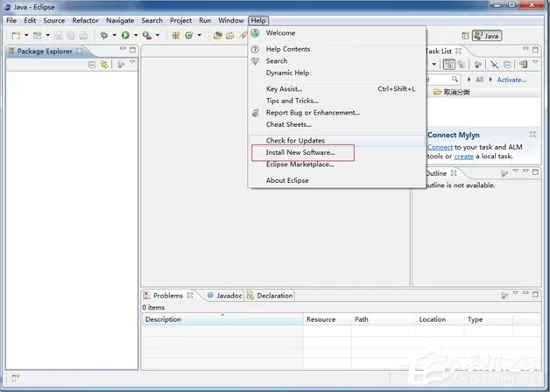Toggle Categorized presentation in Task List

[449, 65]
